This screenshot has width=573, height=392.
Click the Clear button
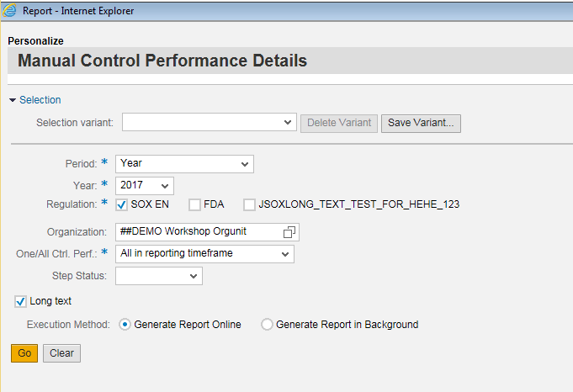[61, 353]
